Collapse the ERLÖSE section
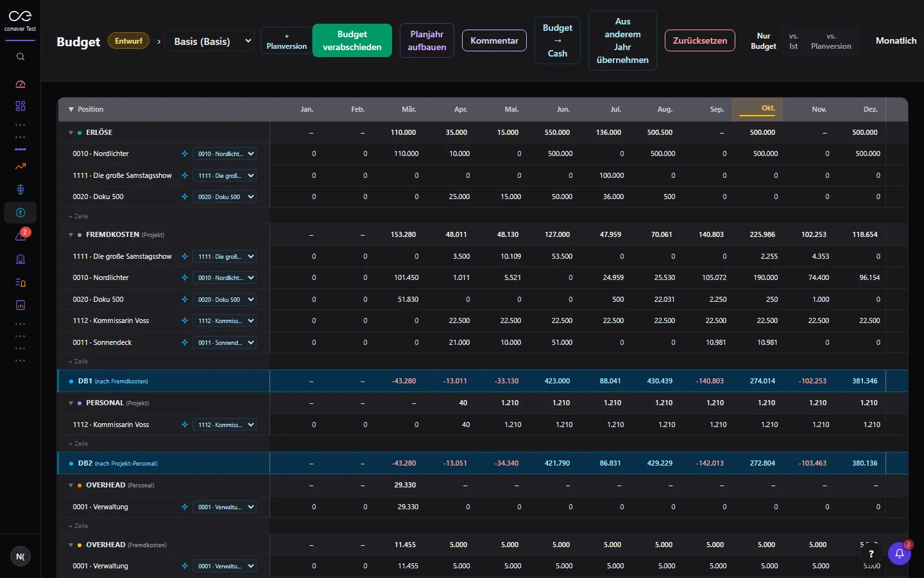The height and width of the screenshot is (578, 924). (71, 133)
